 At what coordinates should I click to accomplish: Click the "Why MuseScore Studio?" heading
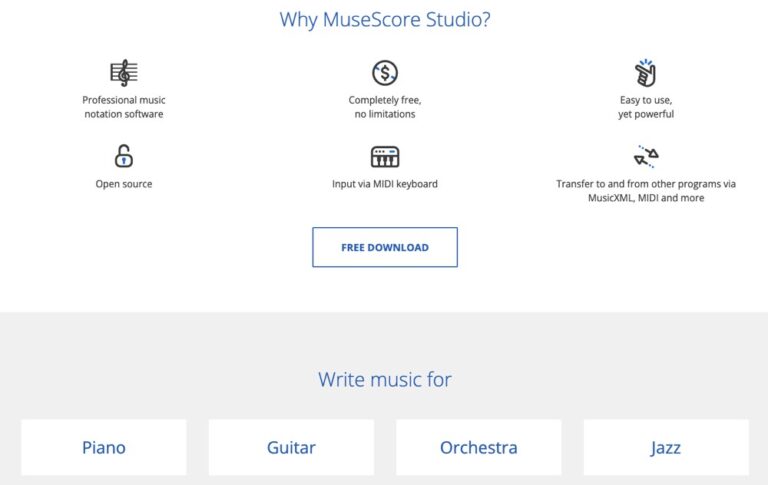(385, 19)
